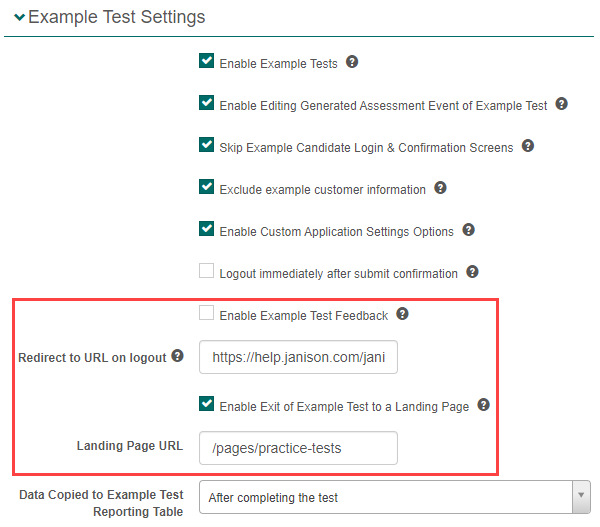The width and height of the screenshot is (600, 527).
Task: Click help icon for Editing Generated Assessment Event
Action: pyautogui.click(x=561, y=104)
